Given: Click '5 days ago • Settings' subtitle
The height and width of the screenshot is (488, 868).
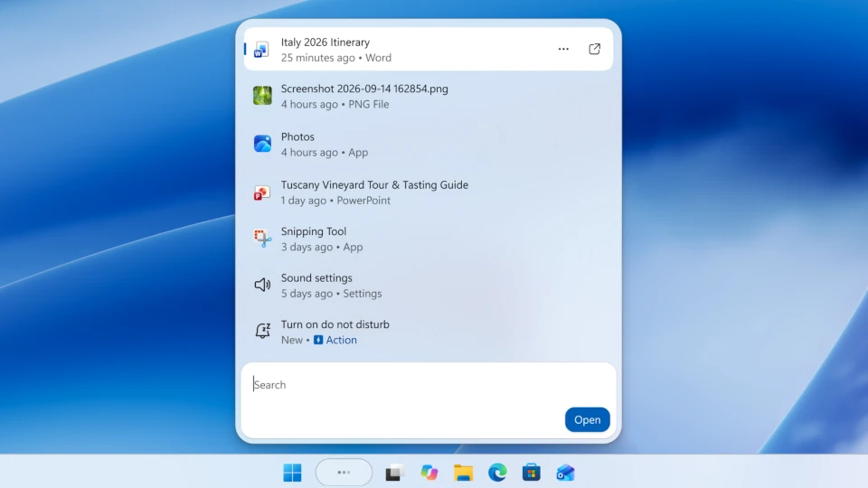Looking at the screenshot, I should click(x=331, y=293).
